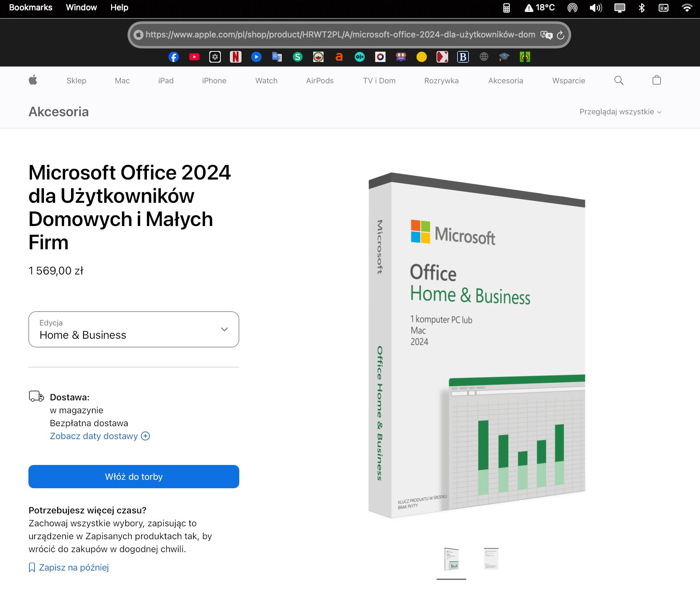The width and height of the screenshot is (700, 598).
Task: Select the first product box thumbnail
Action: 451,559
